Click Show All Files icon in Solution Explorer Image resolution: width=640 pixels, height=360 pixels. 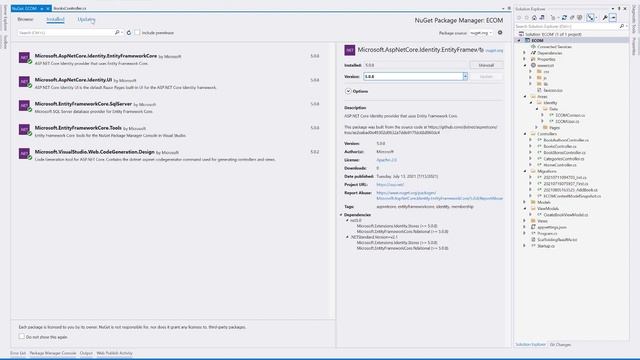pos(580,18)
